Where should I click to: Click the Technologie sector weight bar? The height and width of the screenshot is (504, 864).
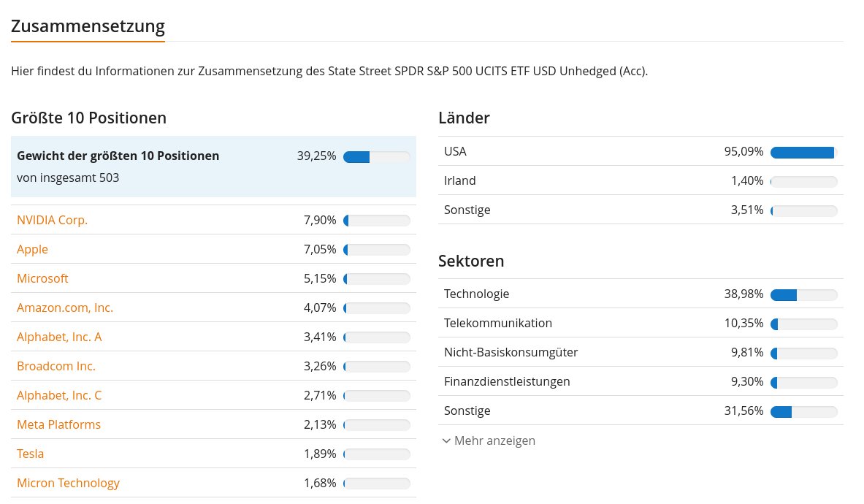point(804,295)
